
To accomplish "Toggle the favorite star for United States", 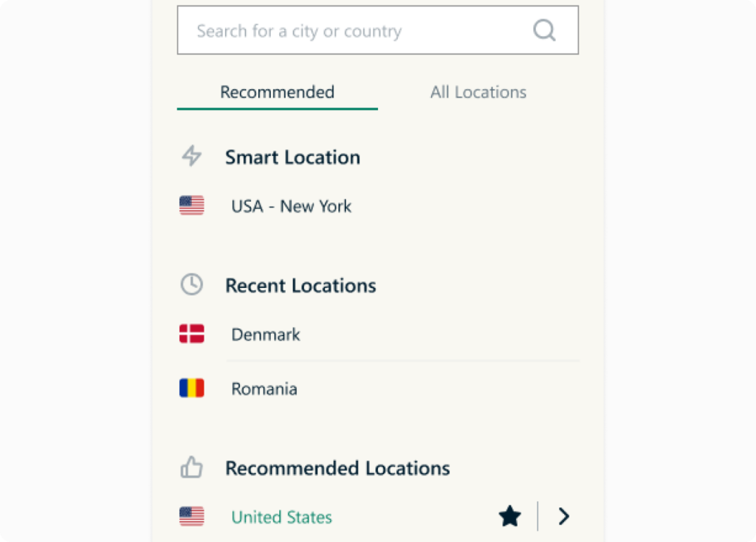I will 509,517.
